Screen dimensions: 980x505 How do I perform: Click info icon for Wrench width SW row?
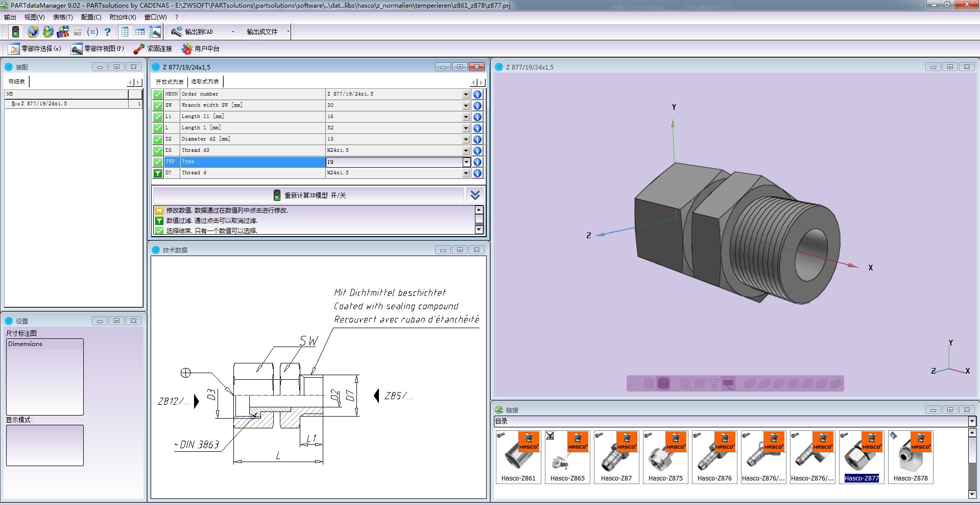pyautogui.click(x=477, y=105)
